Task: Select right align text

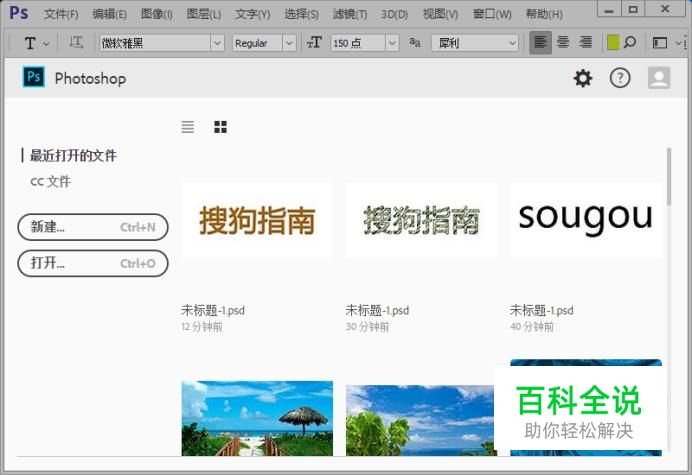Action: (x=585, y=43)
